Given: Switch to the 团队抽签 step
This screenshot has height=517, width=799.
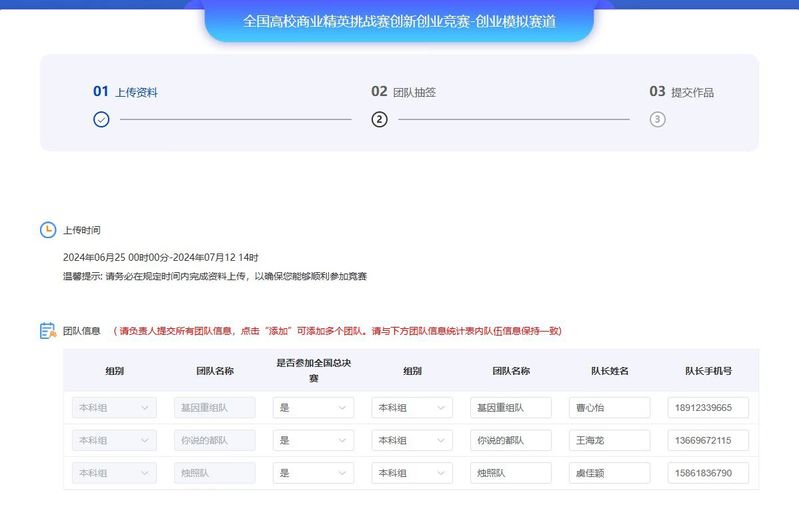Looking at the screenshot, I should [x=414, y=92].
